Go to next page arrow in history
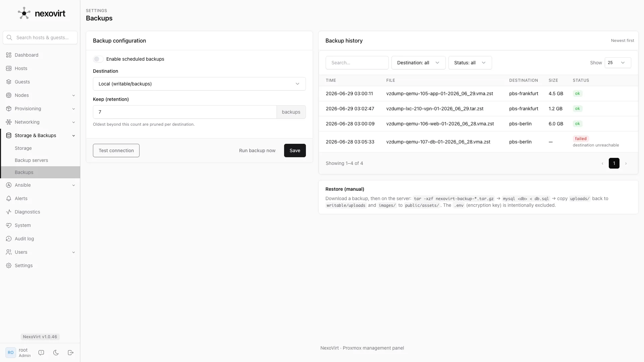 [626, 163]
